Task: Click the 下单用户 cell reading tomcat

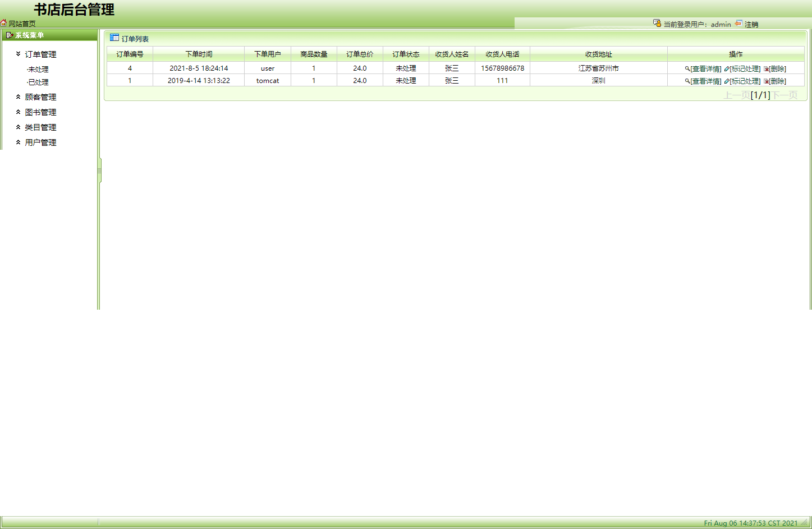Action: [x=268, y=81]
